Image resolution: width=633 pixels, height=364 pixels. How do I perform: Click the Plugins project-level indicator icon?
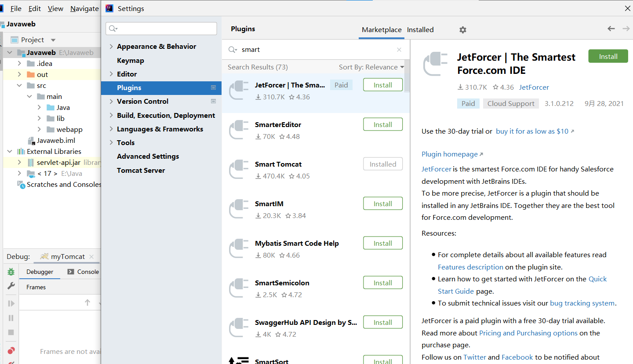click(213, 87)
